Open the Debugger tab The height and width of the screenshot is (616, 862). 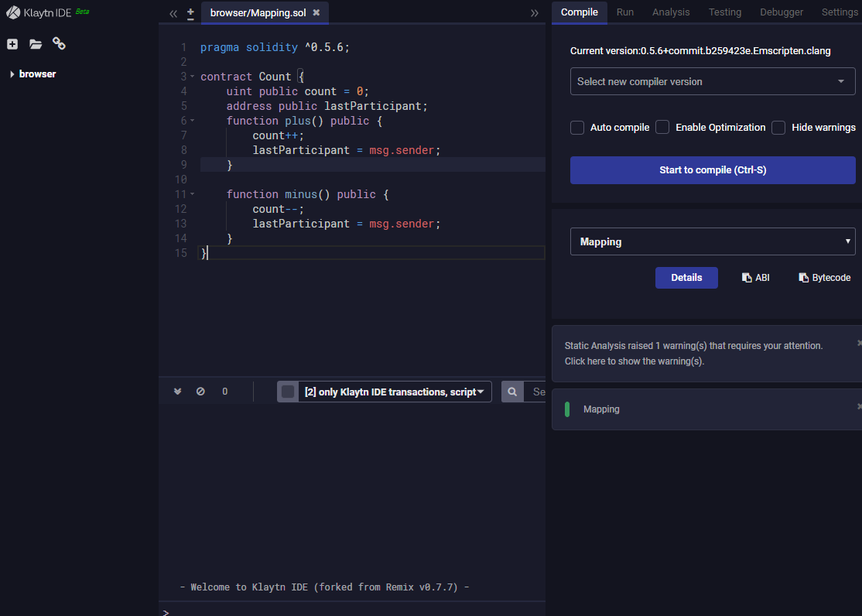point(782,12)
